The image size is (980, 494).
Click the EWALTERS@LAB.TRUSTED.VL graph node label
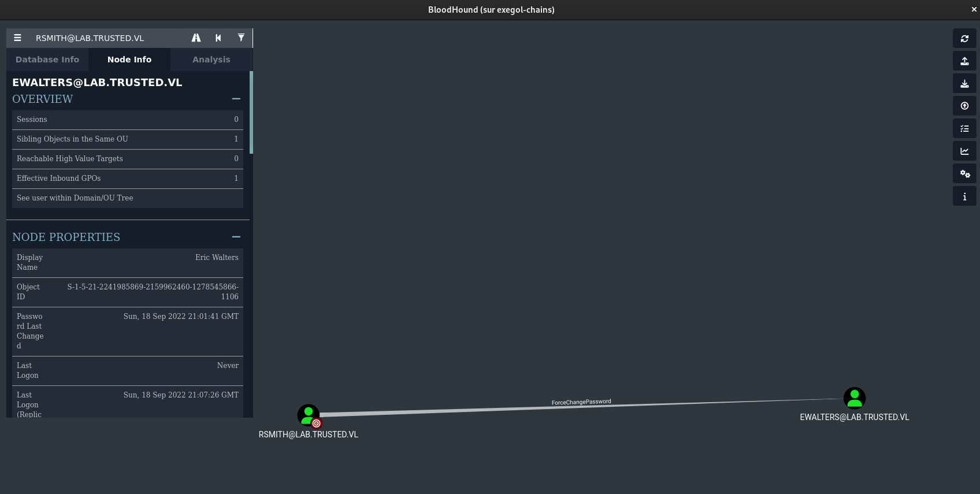tap(855, 417)
